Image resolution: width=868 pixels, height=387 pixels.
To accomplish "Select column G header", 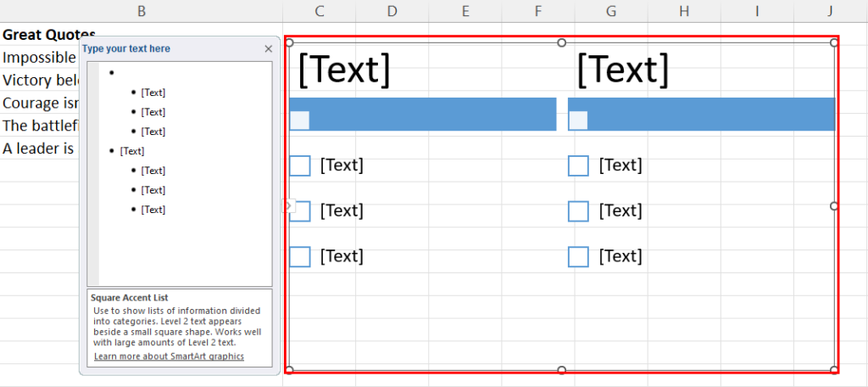I will click(x=611, y=11).
